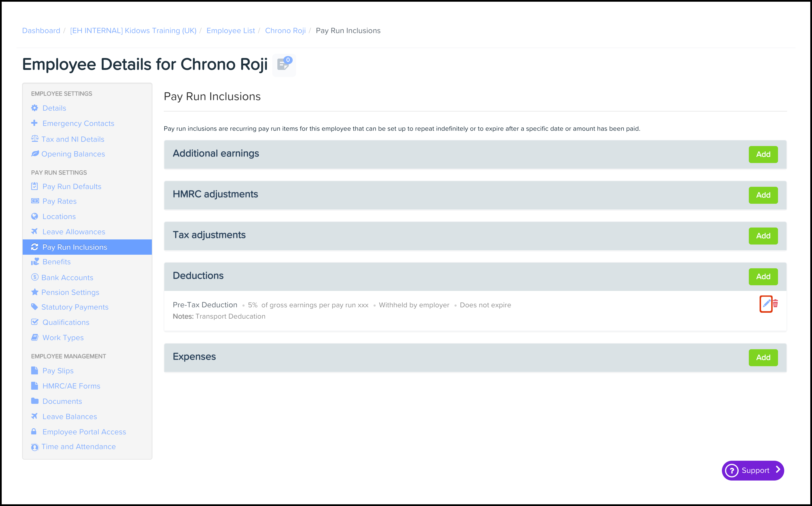The height and width of the screenshot is (506, 812).
Task: Select Pay Run Inclusions in sidebar
Action: click(x=75, y=247)
